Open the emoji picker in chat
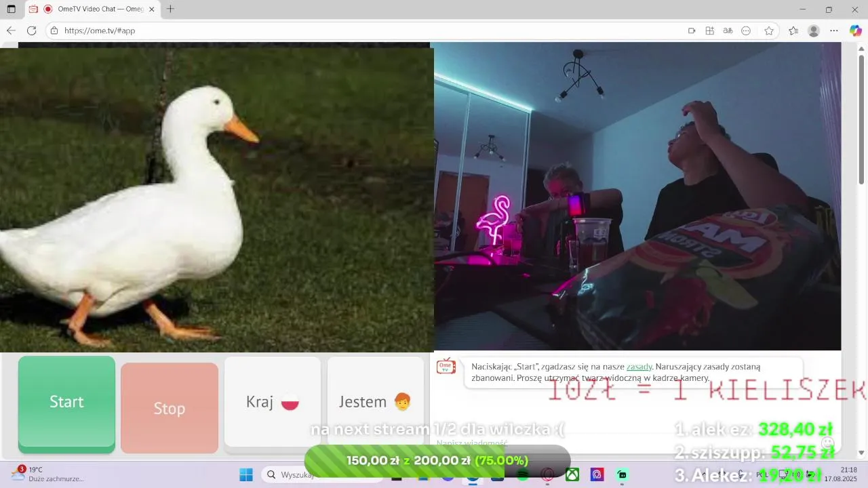Image resolution: width=868 pixels, height=488 pixels. pos(827,443)
